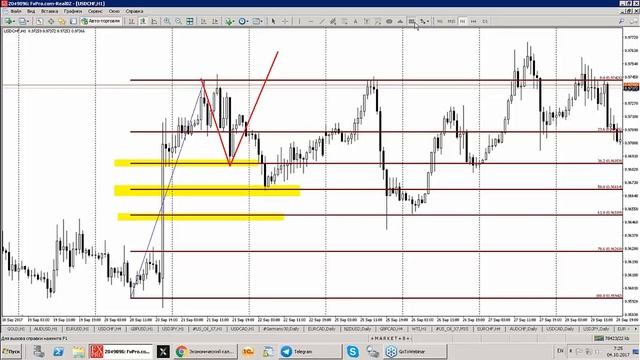Screen dimensions: 640x360
Task: Select the vertical line drawing tool
Action: [299, 21]
